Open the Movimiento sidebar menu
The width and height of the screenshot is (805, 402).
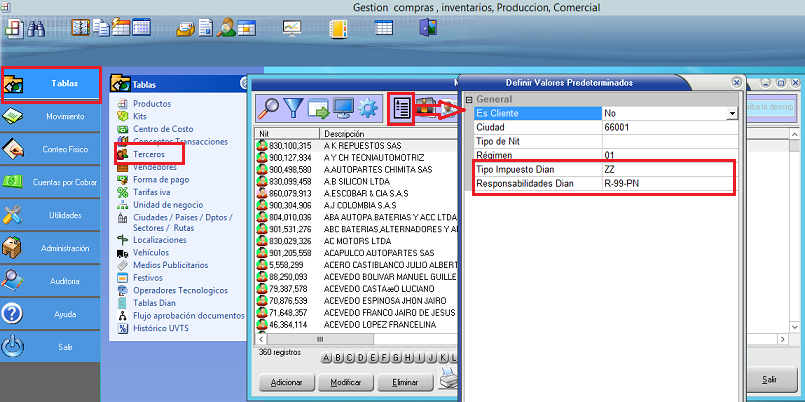(51, 117)
